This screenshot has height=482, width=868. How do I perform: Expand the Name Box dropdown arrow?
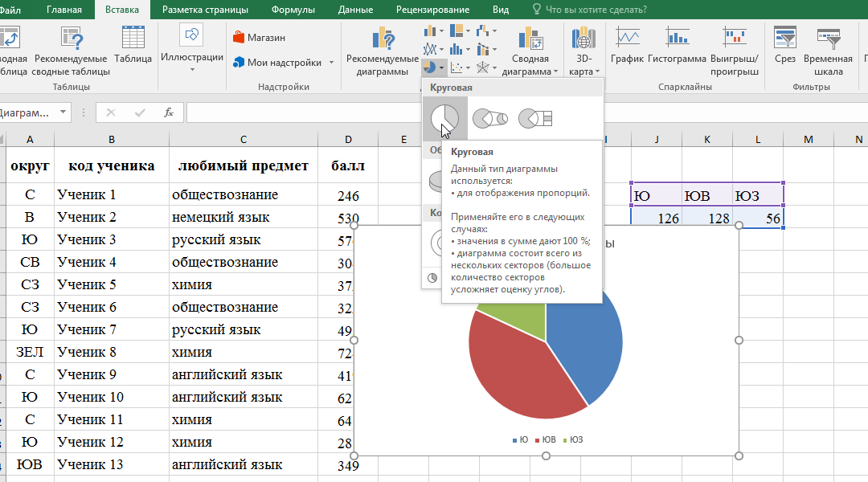coord(63,112)
